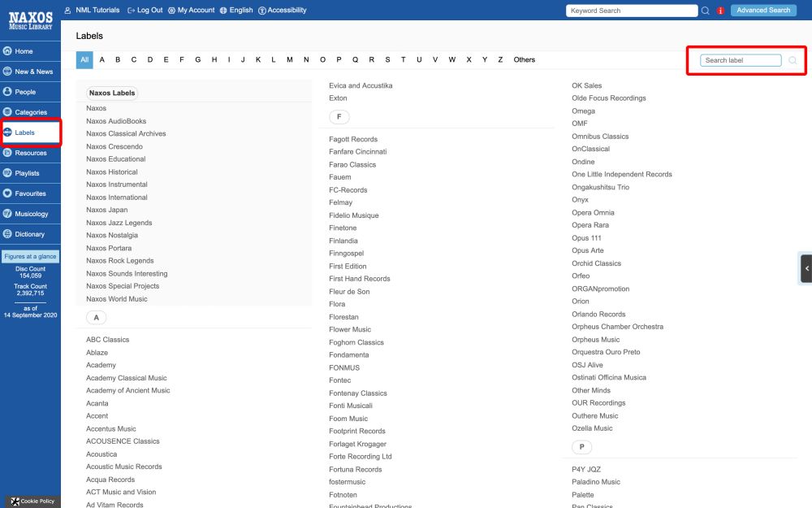
Task: Filter labels by letter A
Action: point(102,59)
